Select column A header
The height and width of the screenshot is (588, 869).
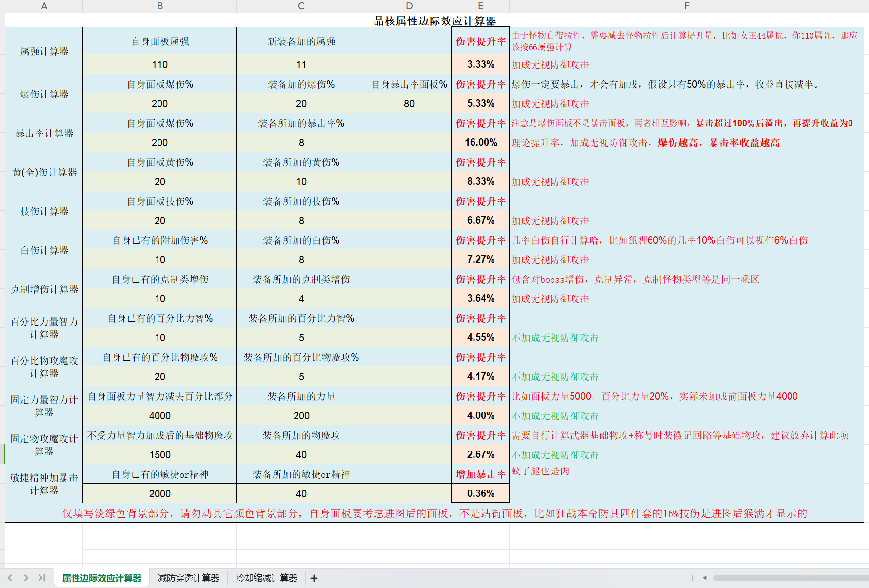[44, 6]
